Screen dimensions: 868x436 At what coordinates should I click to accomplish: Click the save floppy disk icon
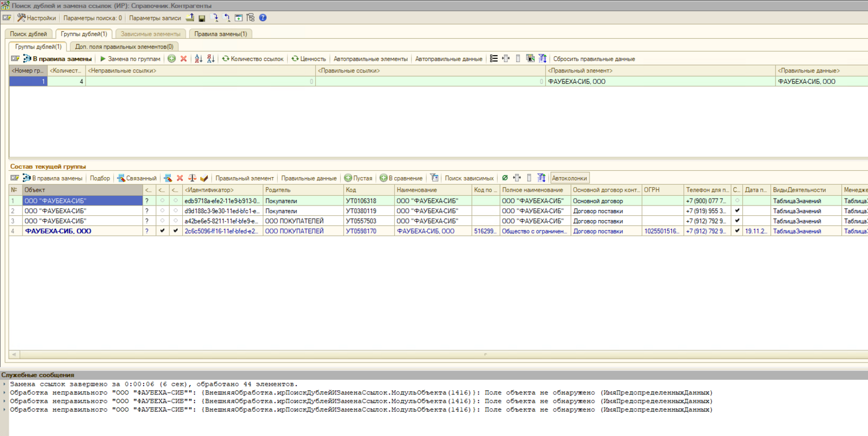tap(202, 18)
